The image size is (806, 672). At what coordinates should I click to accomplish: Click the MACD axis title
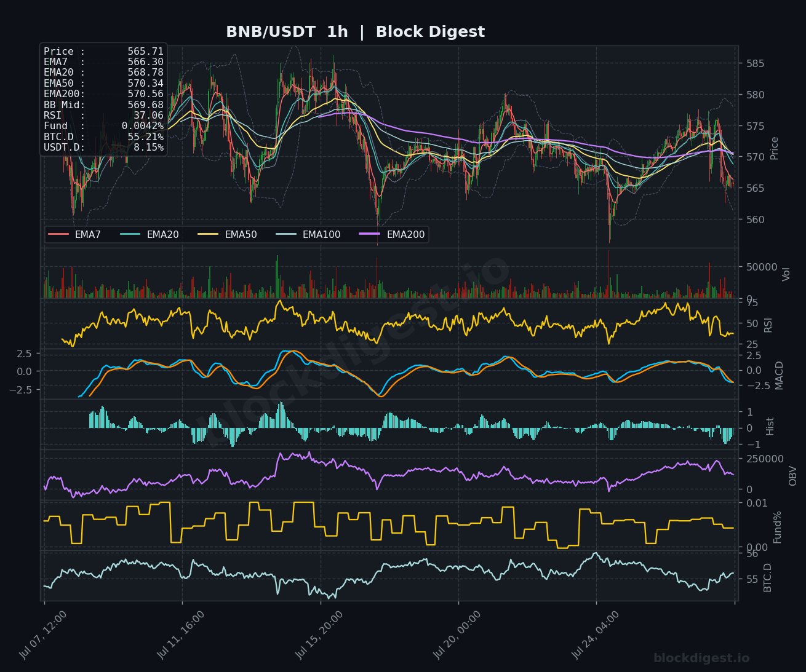[780, 375]
